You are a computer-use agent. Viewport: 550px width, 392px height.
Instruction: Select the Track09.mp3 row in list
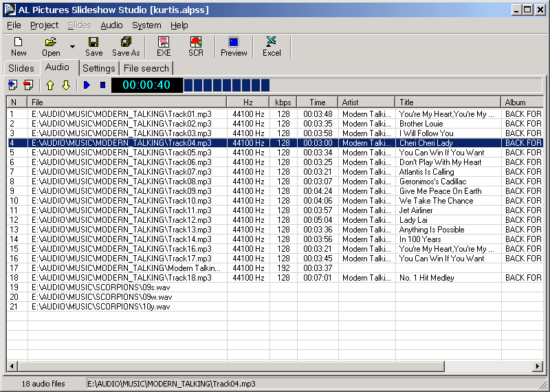[x=122, y=191]
